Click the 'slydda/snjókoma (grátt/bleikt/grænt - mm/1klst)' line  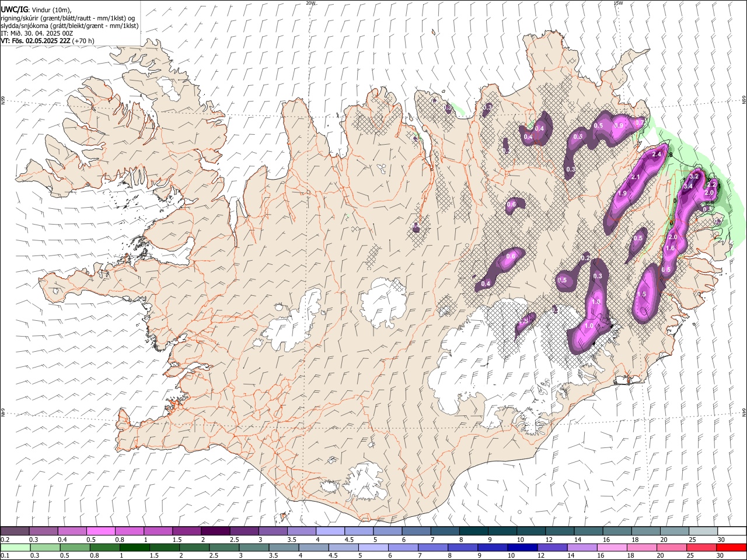pos(69,26)
